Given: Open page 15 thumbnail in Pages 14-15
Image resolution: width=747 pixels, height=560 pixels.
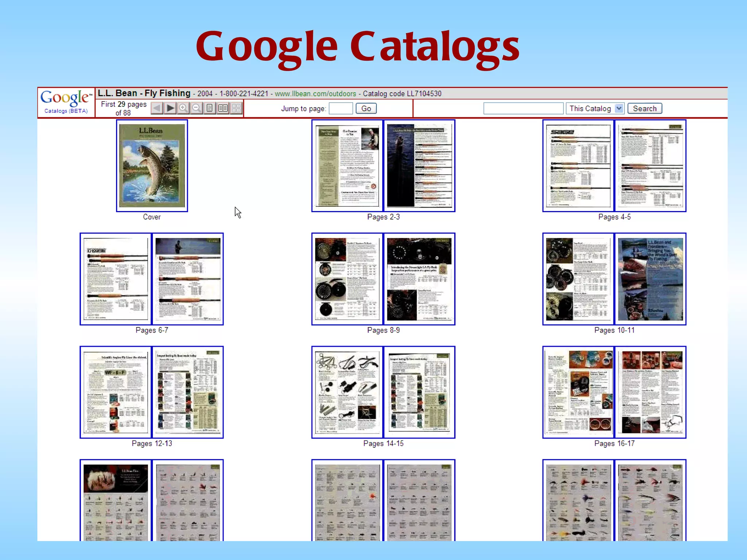Looking at the screenshot, I should click(419, 392).
